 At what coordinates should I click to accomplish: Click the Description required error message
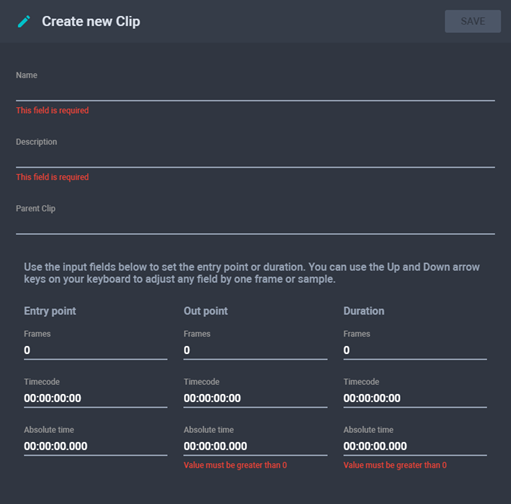[52, 177]
